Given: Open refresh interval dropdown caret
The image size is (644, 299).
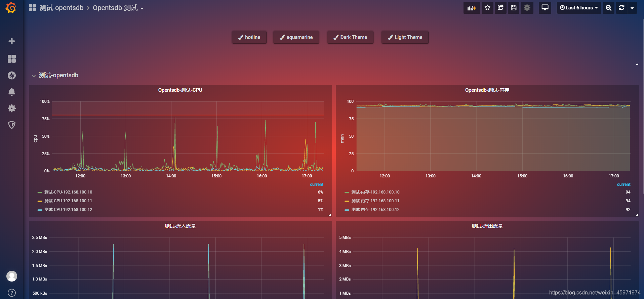Looking at the screenshot, I should 632,8.
